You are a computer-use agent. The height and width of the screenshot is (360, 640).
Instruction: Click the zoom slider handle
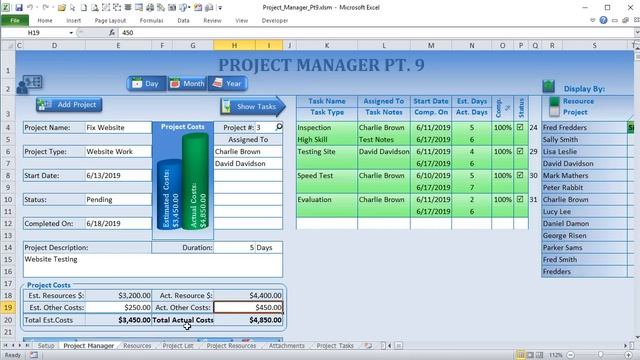click(x=600, y=355)
